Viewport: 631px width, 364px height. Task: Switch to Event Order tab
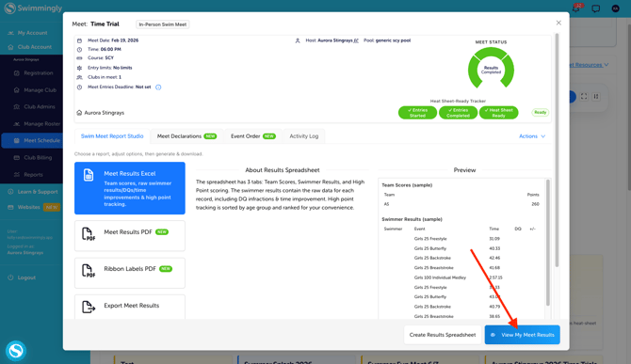[252, 136]
